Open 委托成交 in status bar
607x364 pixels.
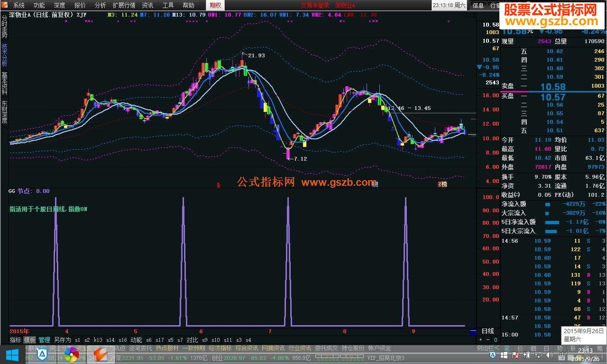pos(326,348)
